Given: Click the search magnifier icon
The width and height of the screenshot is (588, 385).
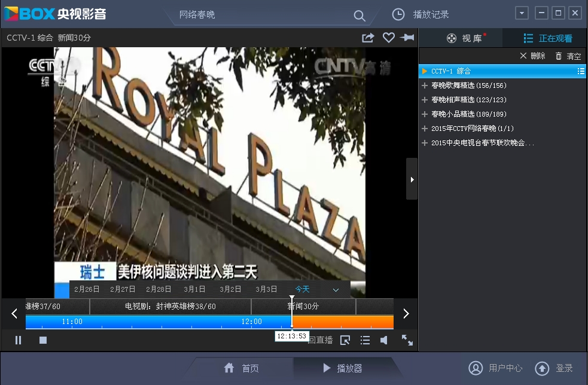Looking at the screenshot, I should pyautogui.click(x=359, y=16).
